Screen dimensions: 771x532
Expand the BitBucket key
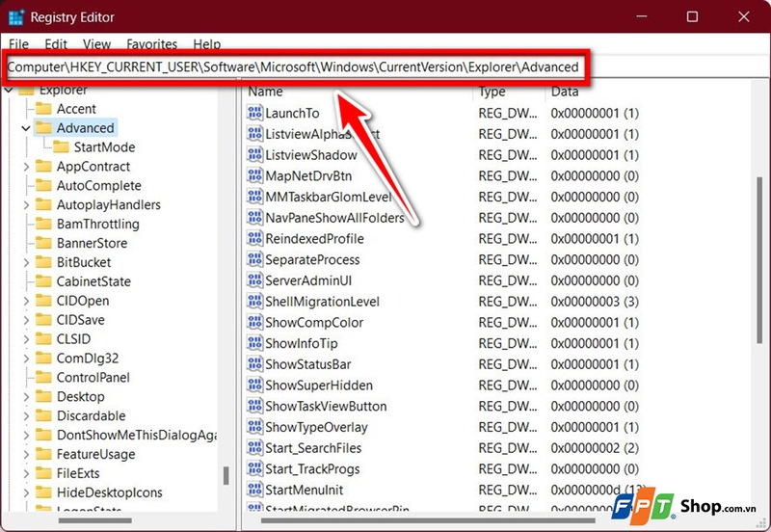[x=26, y=262]
